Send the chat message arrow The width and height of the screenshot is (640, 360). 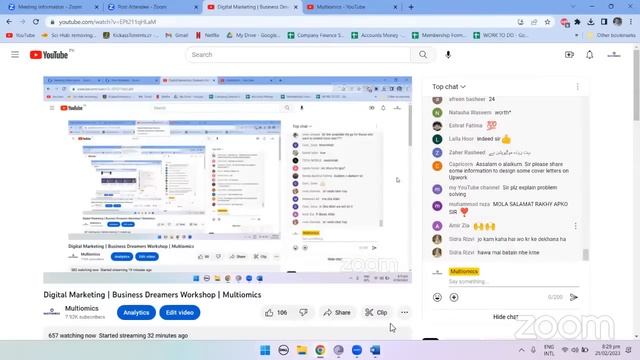[573, 297]
